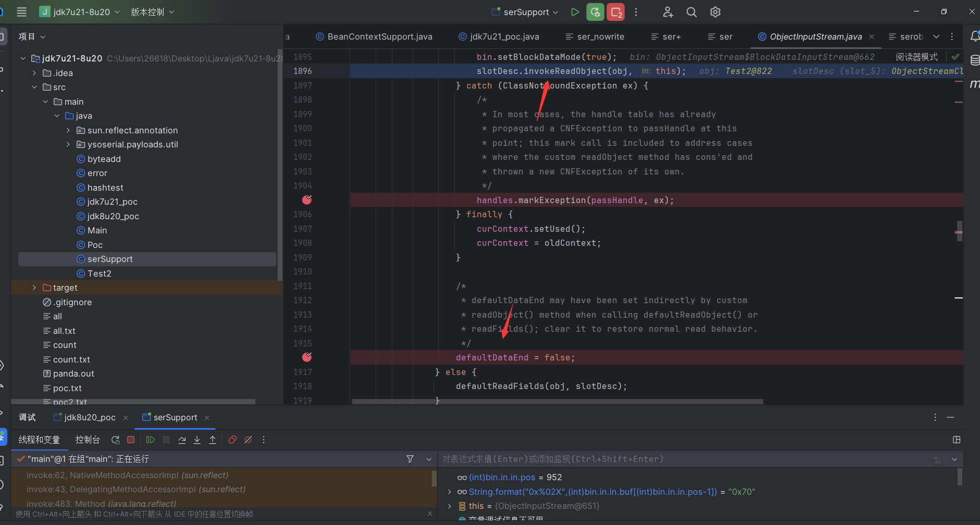Switch to jdk7u21_poc.java tab
The height and width of the screenshot is (525, 980).
(x=499, y=36)
